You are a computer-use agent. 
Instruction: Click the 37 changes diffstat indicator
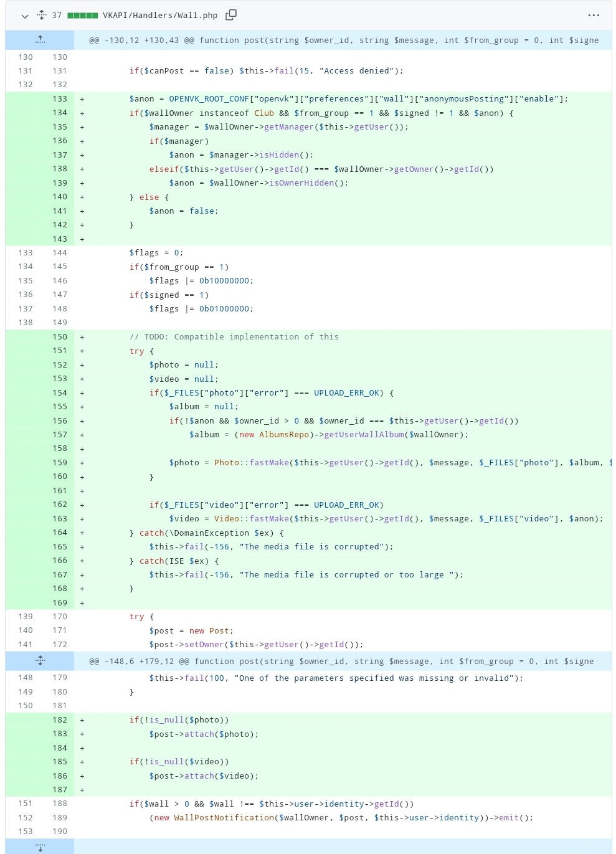pyautogui.click(x=75, y=16)
